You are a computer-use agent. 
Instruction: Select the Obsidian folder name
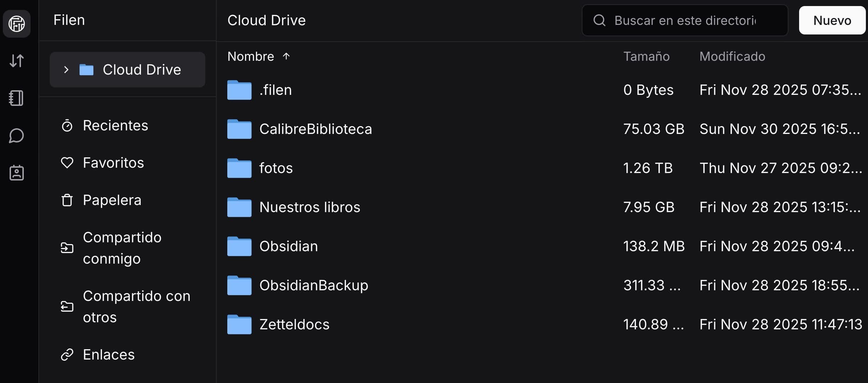tap(288, 246)
